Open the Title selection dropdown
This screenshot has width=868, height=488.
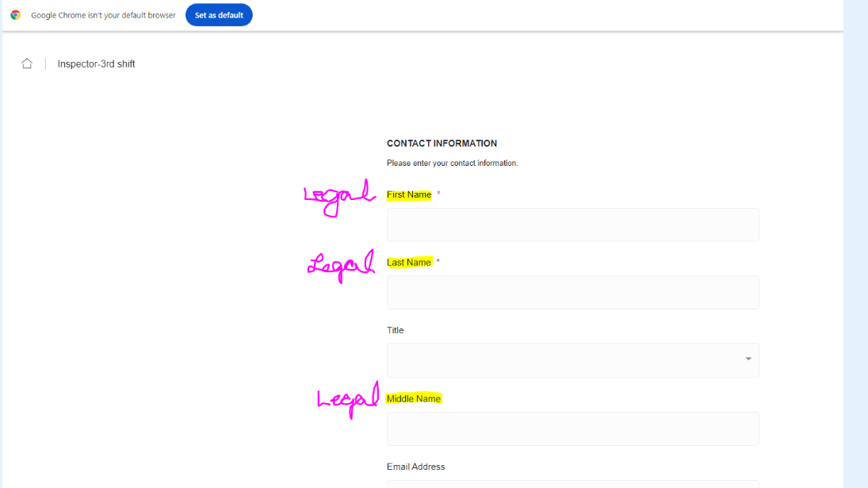click(572, 359)
